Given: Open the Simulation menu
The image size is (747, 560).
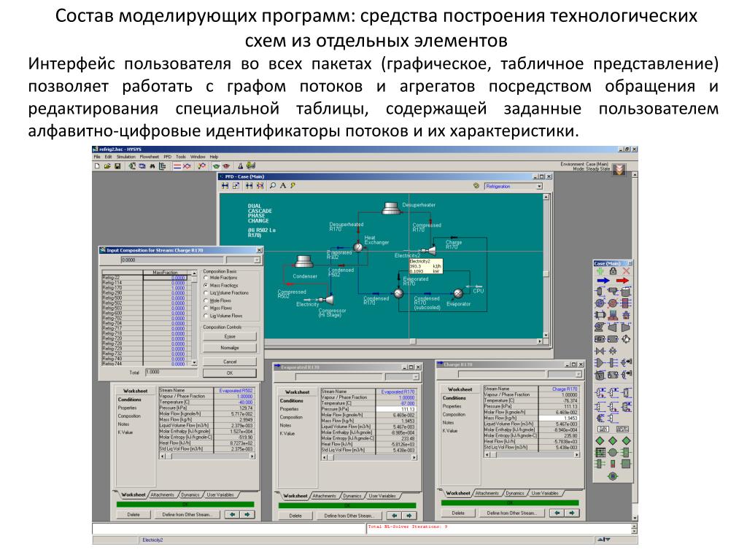Looking at the screenshot, I should pyautogui.click(x=125, y=157).
